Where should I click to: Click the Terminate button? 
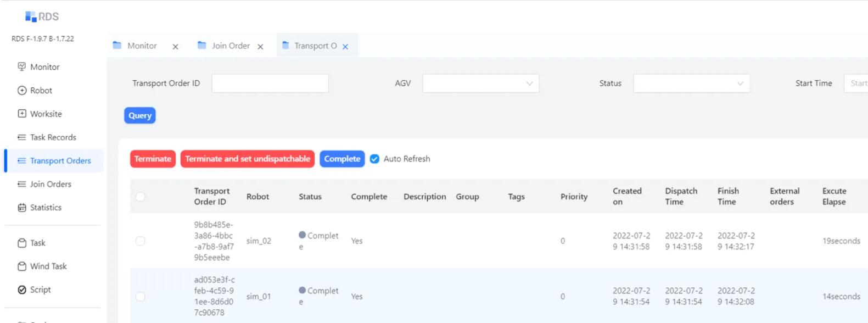[x=153, y=159]
